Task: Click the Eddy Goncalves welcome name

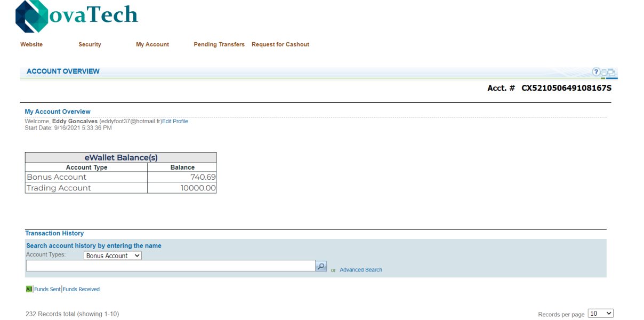Action: 75,122
